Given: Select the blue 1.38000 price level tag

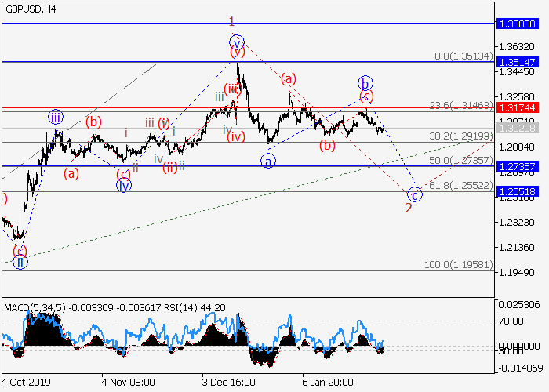Looking at the screenshot, I should point(518,24).
